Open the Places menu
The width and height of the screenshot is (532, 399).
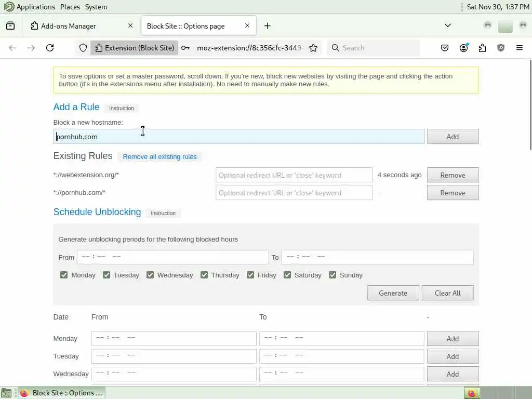pyautogui.click(x=70, y=7)
